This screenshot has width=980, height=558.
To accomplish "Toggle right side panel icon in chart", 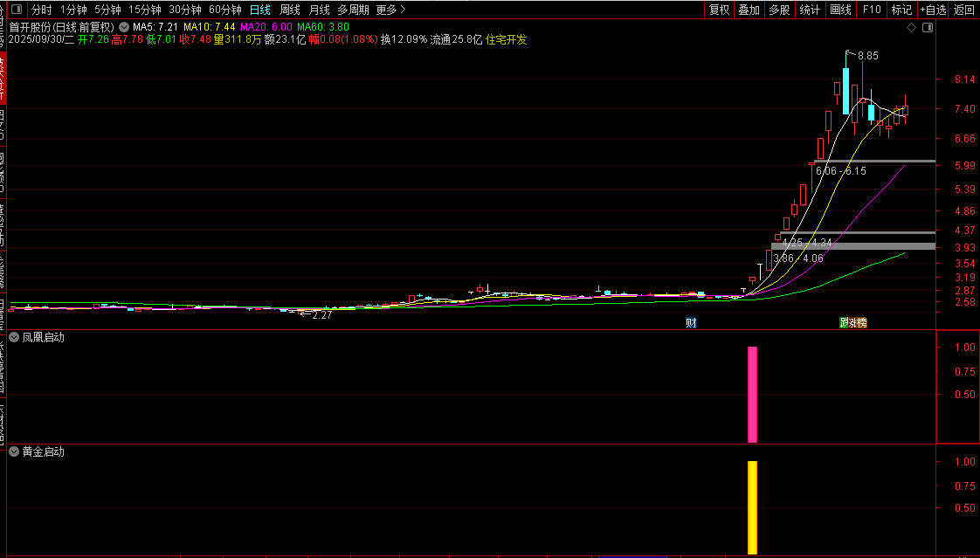I will coord(928,27).
